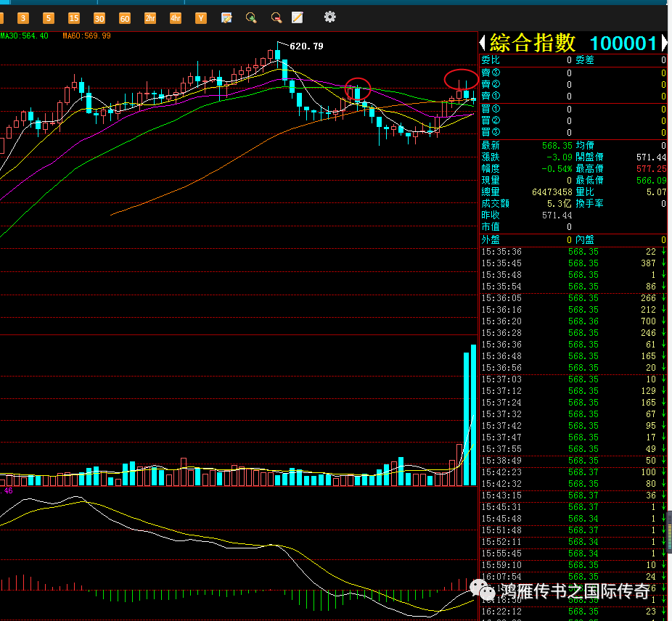Click the 620.79 high price label

[306, 46]
